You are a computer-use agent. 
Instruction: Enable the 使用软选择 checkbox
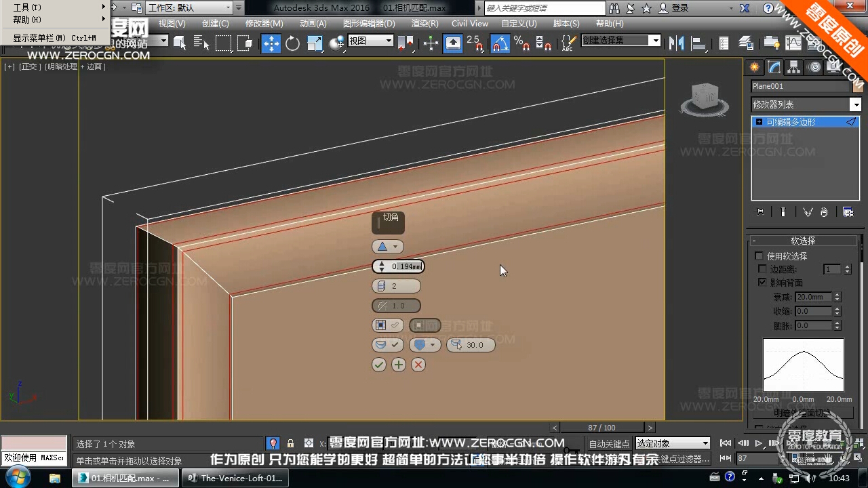tap(759, 256)
